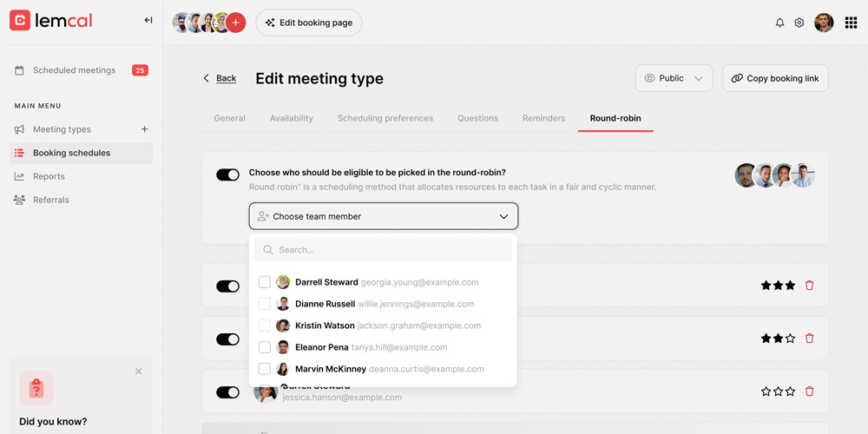The width and height of the screenshot is (868, 434).
Task: Click the Copy booking link button
Action: pyautogui.click(x=775, y=78)
